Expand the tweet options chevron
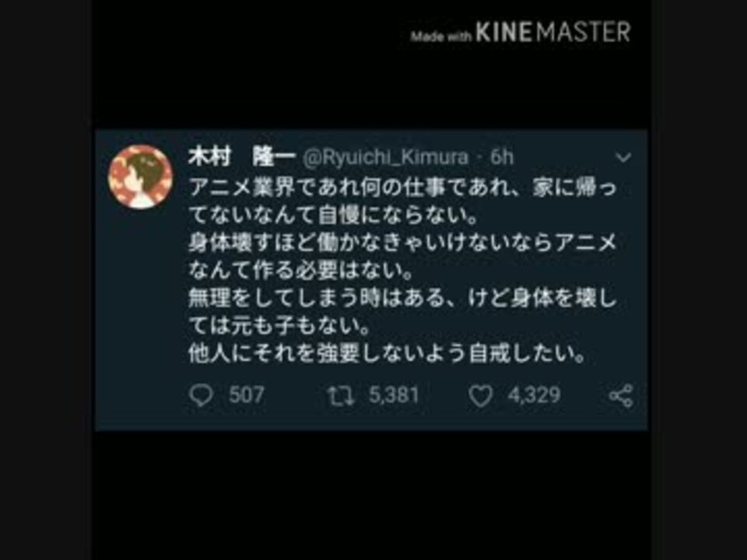The width and height of the screenshot is (747, 560). point(623,157)
